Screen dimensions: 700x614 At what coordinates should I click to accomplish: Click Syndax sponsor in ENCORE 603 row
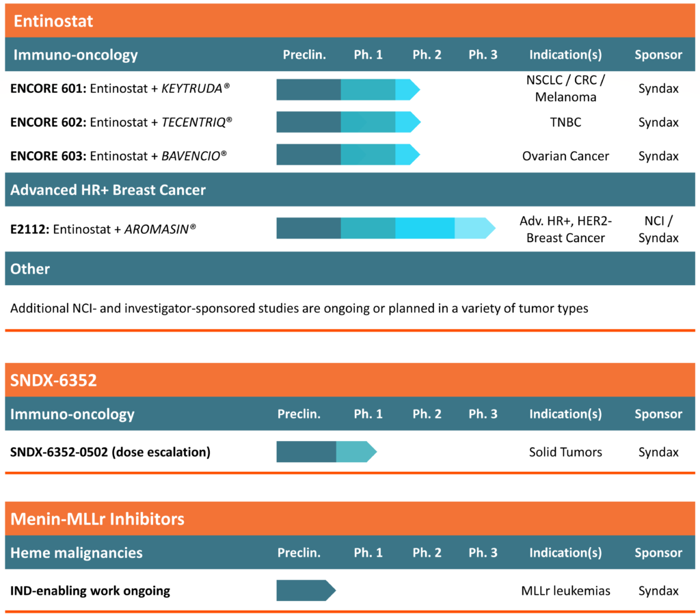click(x=658, y=157)
